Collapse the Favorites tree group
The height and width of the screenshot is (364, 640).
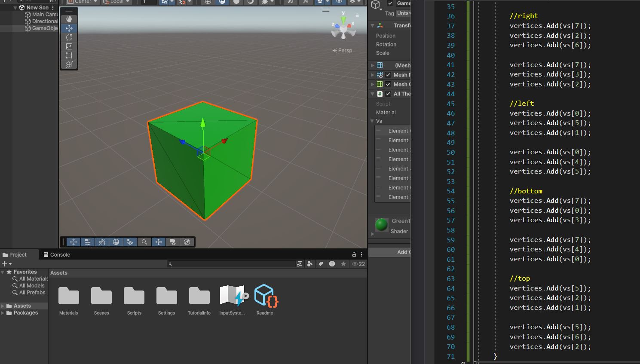click(3, 272)
